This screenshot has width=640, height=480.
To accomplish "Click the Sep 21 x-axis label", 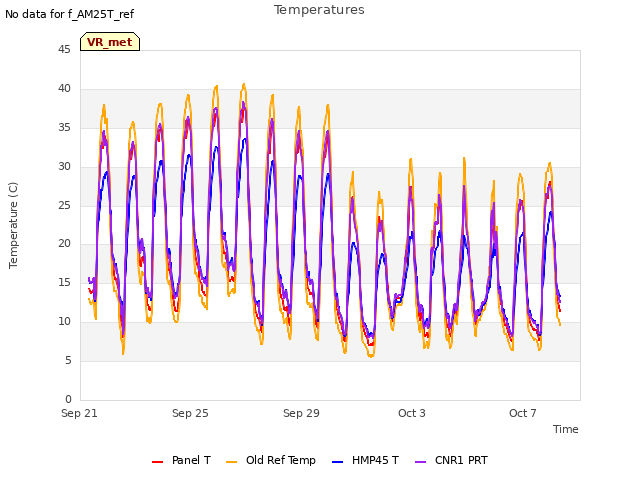I will pos(79,413).
